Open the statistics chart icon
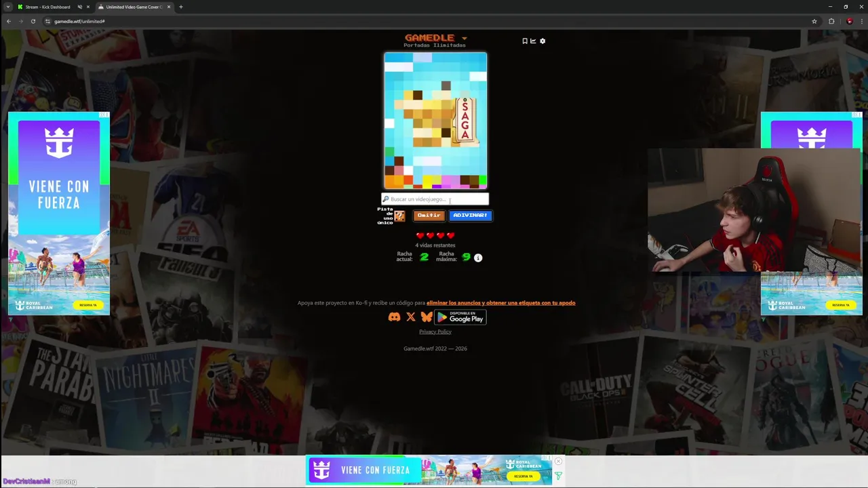The image size is (868, 488). (533, 41)
